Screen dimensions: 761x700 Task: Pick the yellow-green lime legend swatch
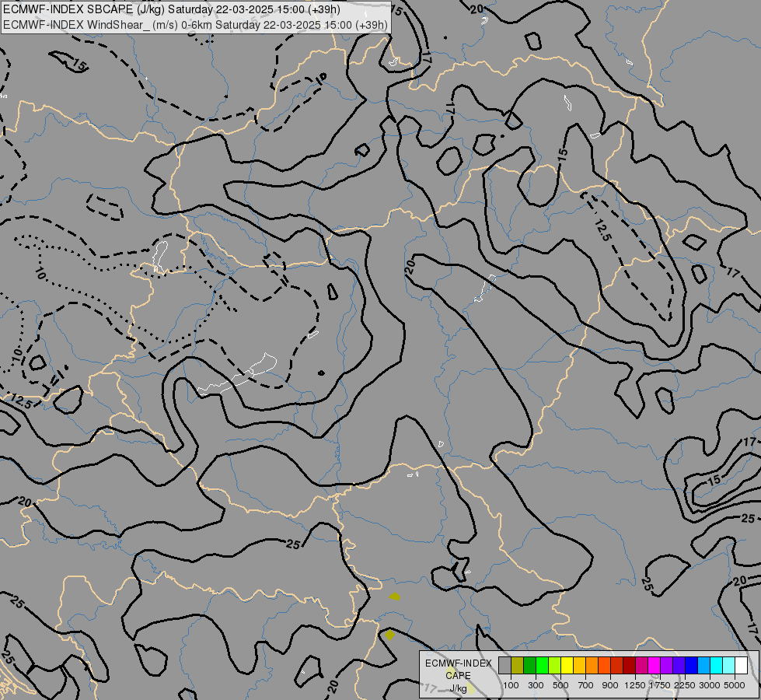pyautogui.click(x=555, y=665)
